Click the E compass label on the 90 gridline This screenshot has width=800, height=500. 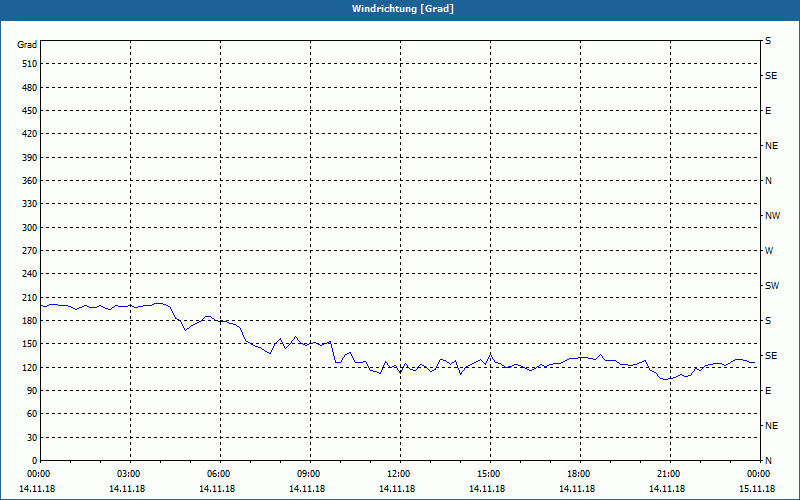click(x=768, y=390)
